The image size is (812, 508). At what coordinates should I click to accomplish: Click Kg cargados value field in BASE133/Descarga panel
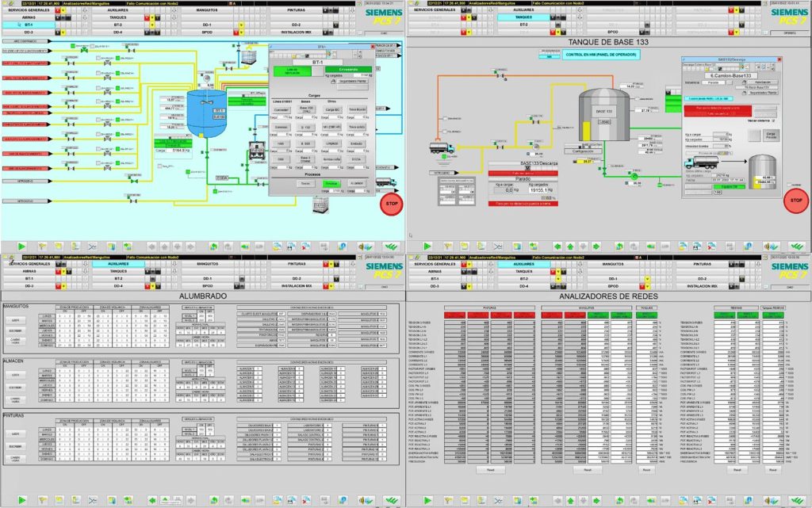(x=538, y=190)
